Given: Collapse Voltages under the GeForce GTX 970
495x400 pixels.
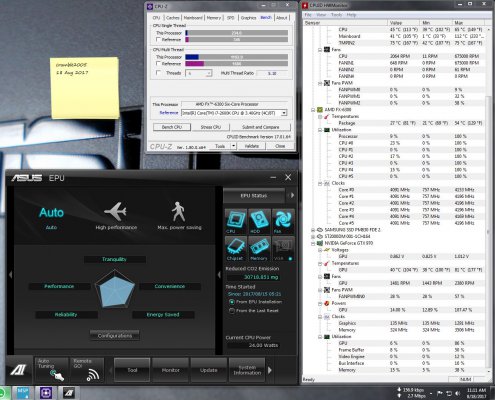Looking at the screenshot, I should (320, 250).
